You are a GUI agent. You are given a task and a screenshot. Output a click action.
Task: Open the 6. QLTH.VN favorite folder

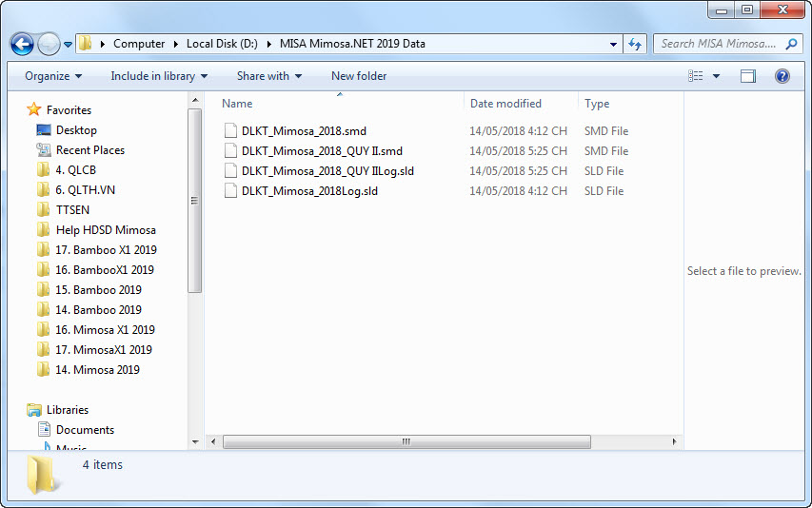click(x=85, y=190)
